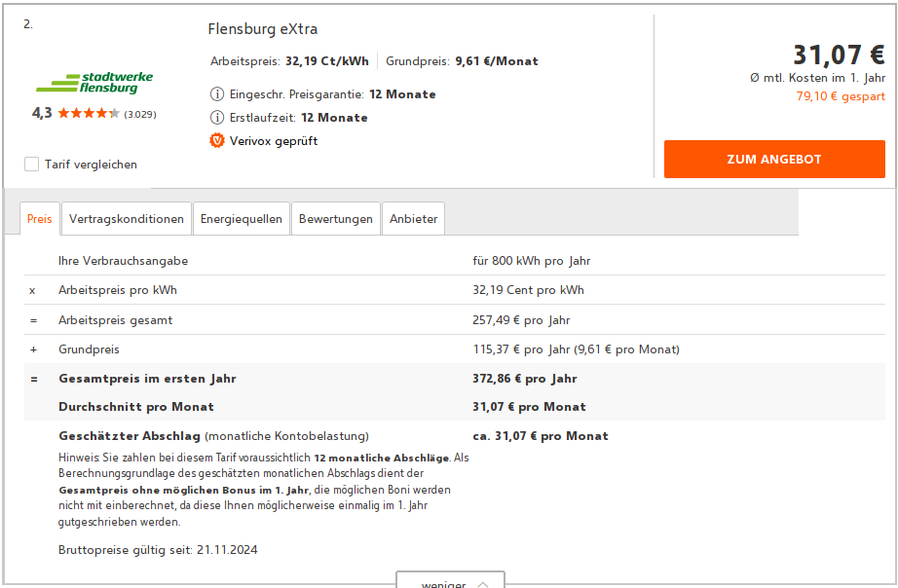Switch to the Vertragskonditionen tab
898x588 pixels.
pyautogui.click(x=127, y=219)
